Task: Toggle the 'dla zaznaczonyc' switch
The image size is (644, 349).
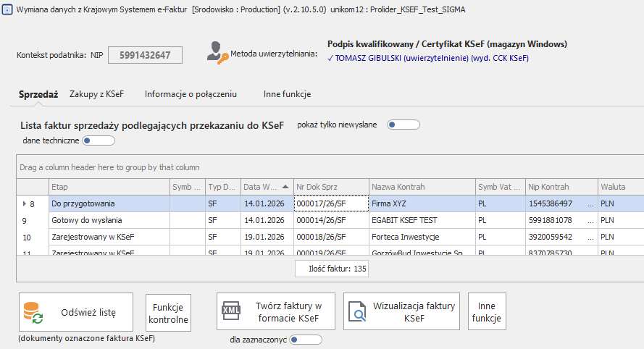Action: [306, 339]
